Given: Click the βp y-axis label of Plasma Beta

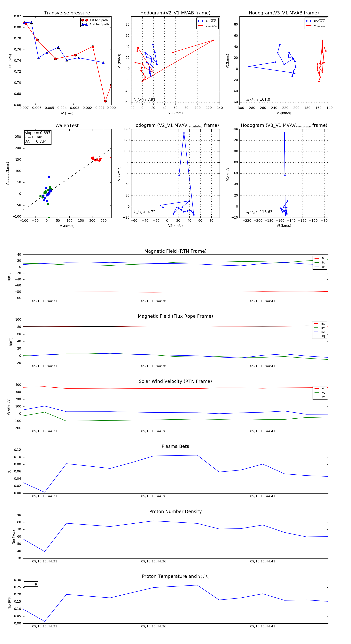Looking at the screenshot, I should (10, 472).
